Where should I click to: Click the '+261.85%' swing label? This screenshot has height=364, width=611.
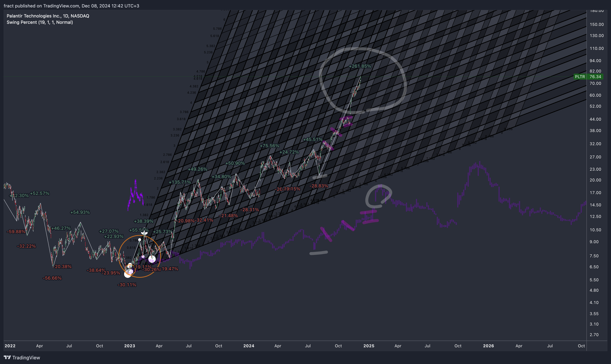point(360,66)
